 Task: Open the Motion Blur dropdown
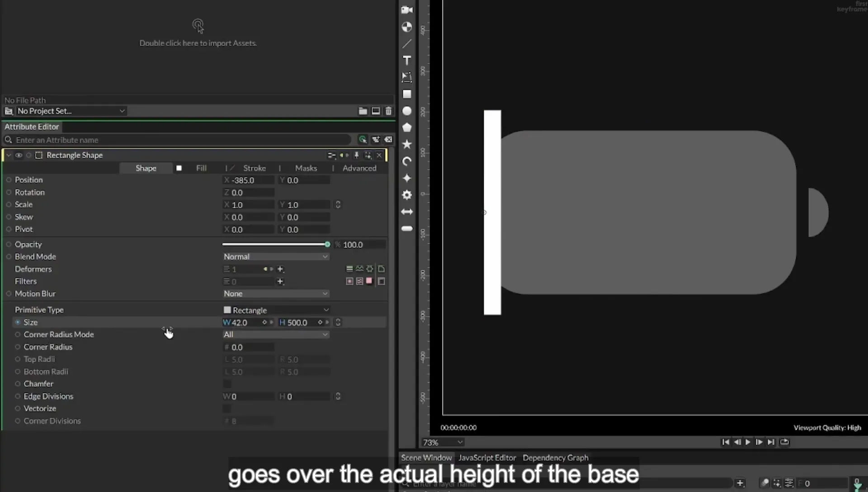pyautogui.click(x=276, y=293)
